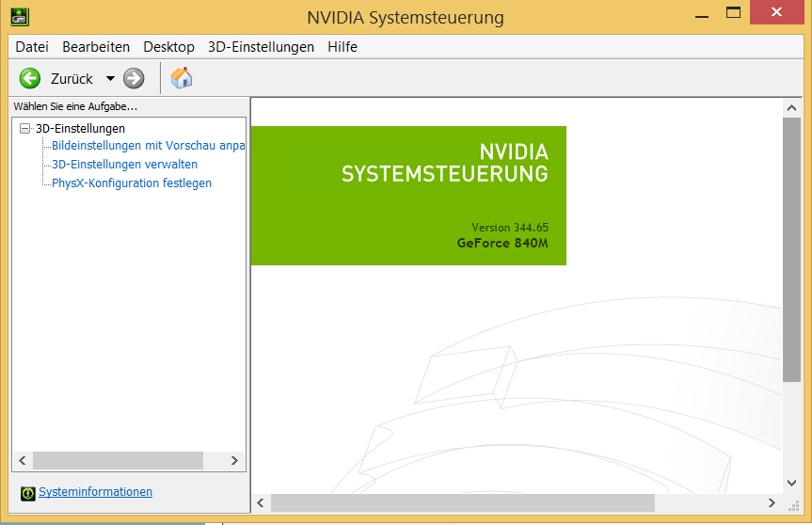The image size is (812, 525).
Task: Open the 3D-Einstellungen menu
Action: (261, 47)
